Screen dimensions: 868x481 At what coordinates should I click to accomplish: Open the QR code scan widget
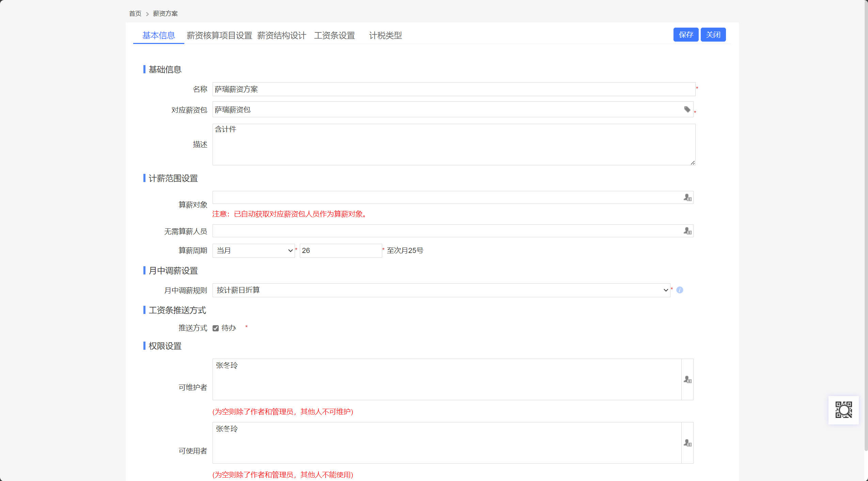[x=843, y=410]
